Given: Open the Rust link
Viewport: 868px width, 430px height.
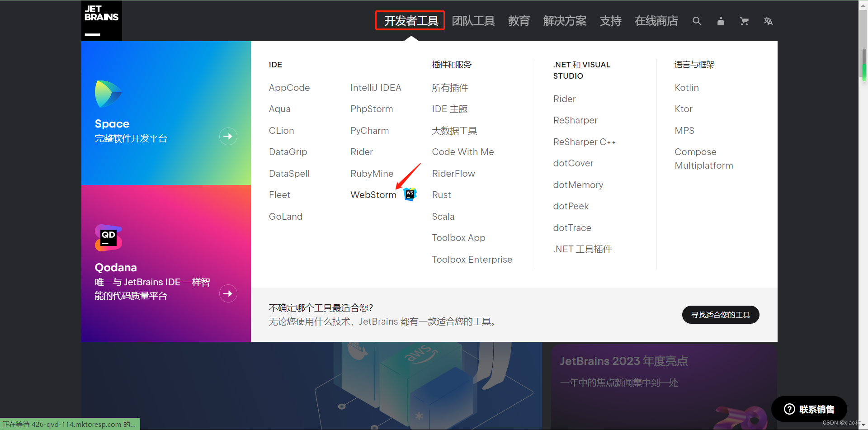Looking at the screenshot, I should point(442,195).
